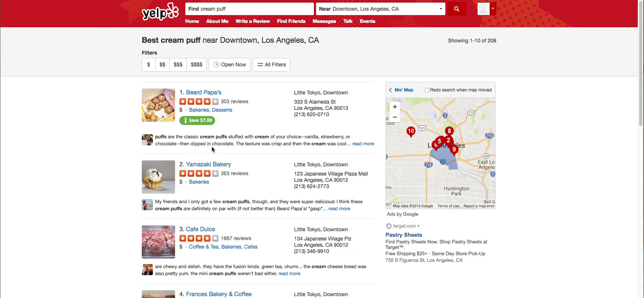Filter by single dollar price

148,65
